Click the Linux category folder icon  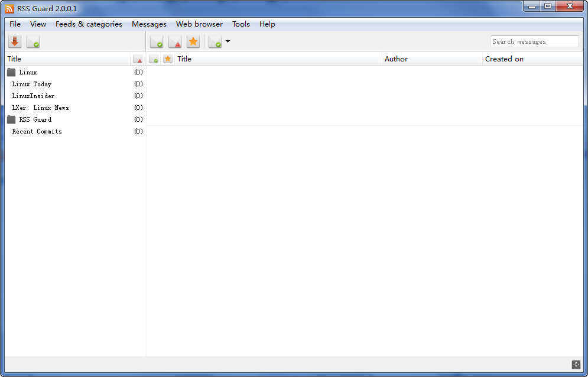tap(11, 72)
